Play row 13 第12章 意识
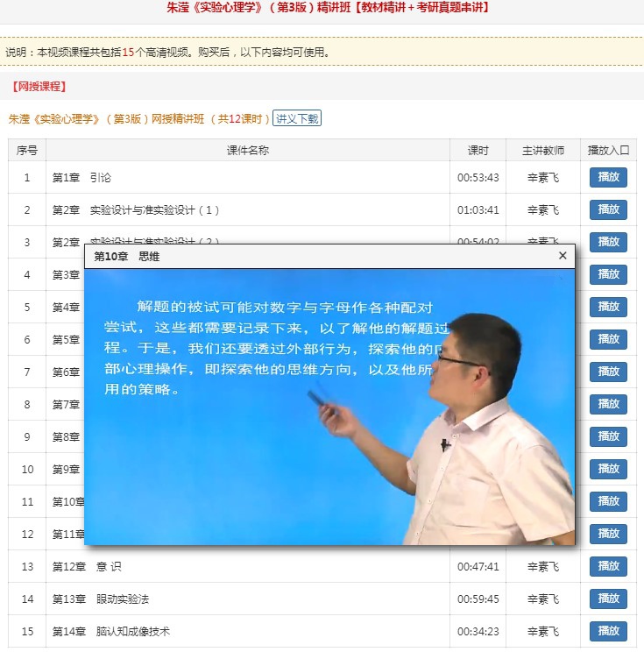Image resolution: width=644 pixels, height=659 pixels. coord(608,566)
